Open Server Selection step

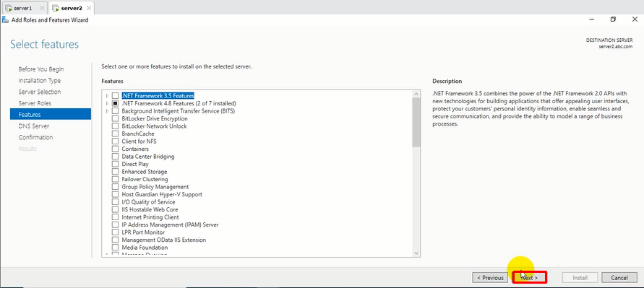pos(40,92)
